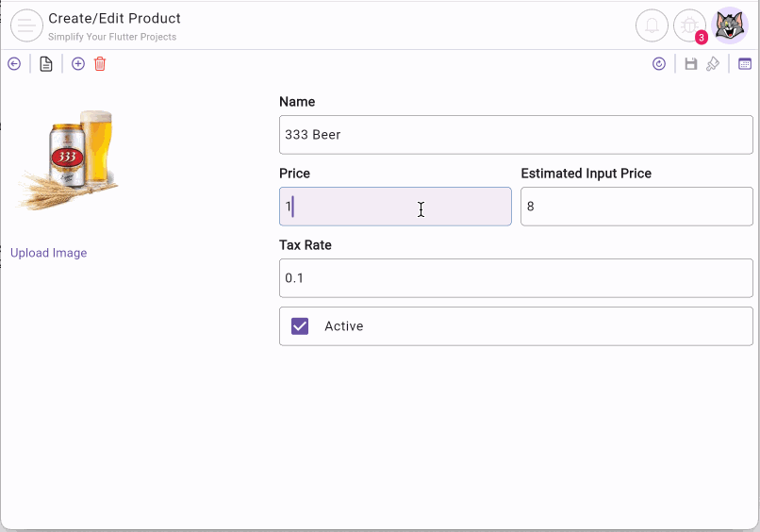
Task: Open the hamburger menu
Action: click(x=26, y=25)
